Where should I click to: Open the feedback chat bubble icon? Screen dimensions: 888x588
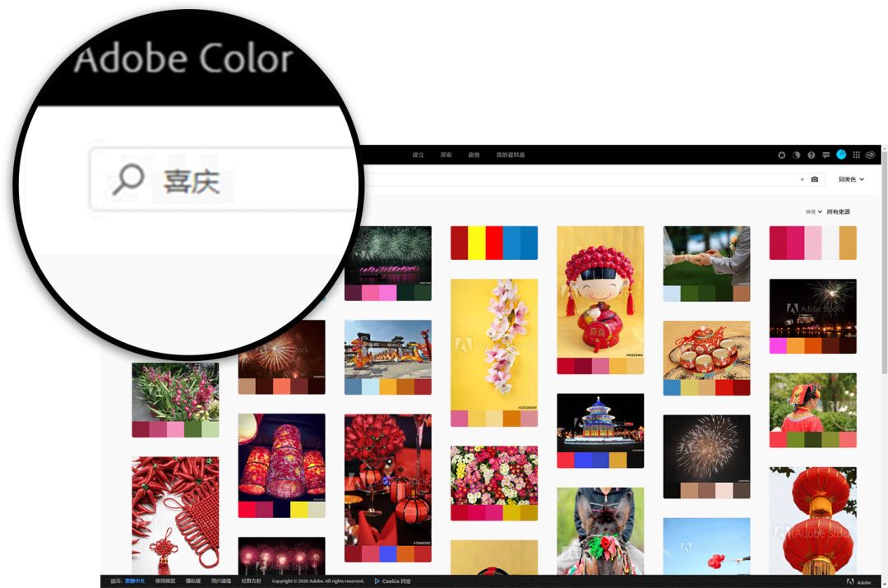826,155
